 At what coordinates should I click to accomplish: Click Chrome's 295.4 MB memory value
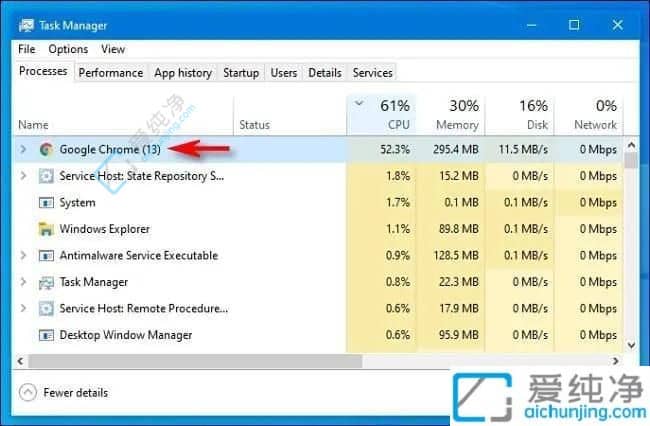[x=456, y=150]
